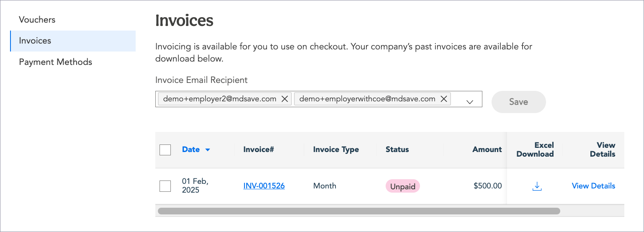The image size is (644, 232).
Task: Click the Invoice Type column header
Action: coord(336,150)
